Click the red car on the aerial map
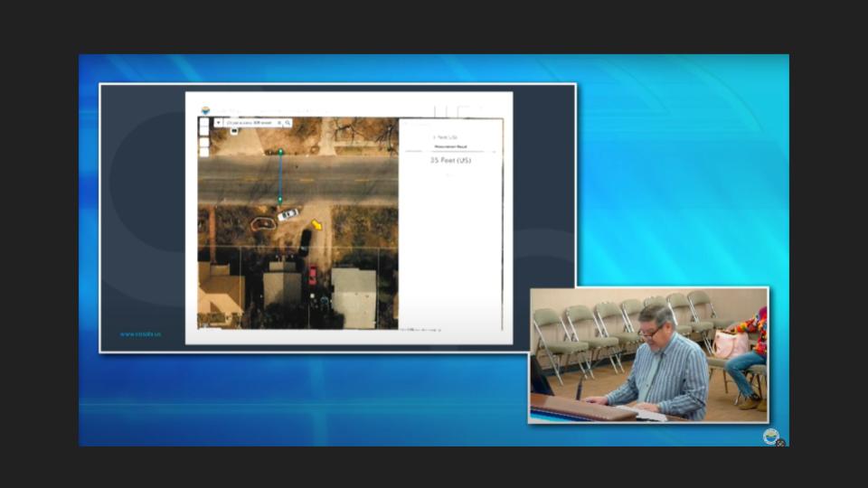This screenshot has height=488, width=868. pos(313,276)
